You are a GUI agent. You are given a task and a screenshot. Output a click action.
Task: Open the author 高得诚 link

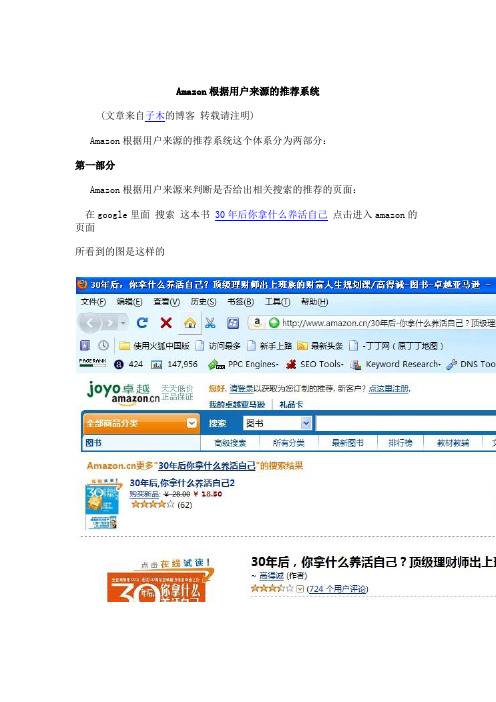(272, 576)
